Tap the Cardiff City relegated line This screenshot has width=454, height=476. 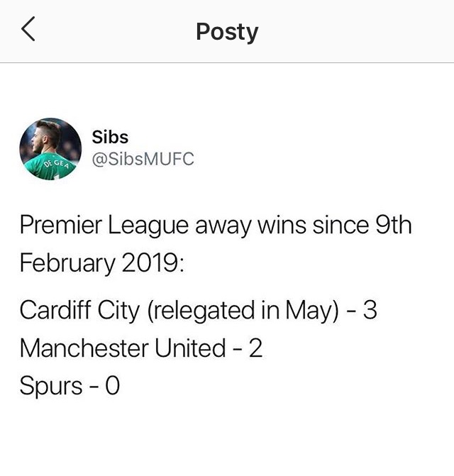pos(199,311)
